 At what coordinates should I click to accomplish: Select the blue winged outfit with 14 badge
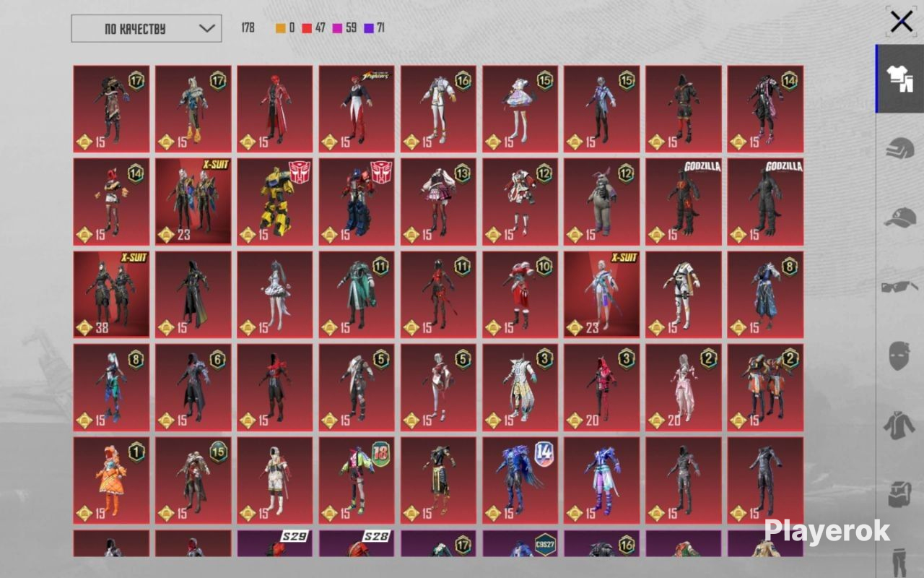click(520, 480)
